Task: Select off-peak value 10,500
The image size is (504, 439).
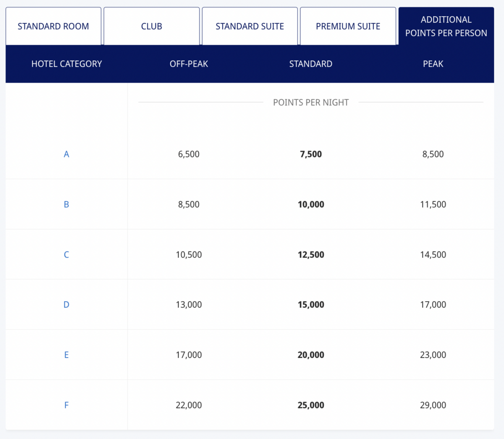Action: [189, 254]
